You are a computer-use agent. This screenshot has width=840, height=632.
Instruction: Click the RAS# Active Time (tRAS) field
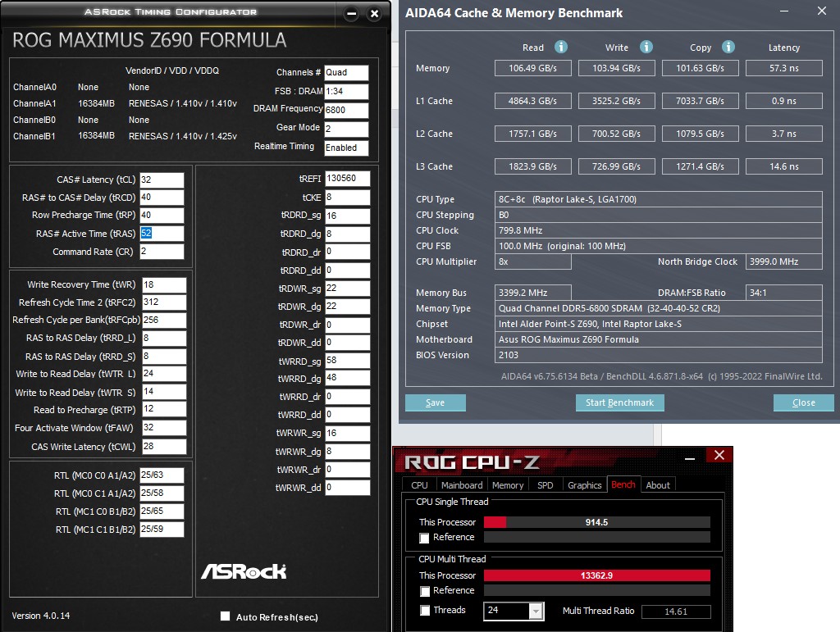[x=162, y=234]
